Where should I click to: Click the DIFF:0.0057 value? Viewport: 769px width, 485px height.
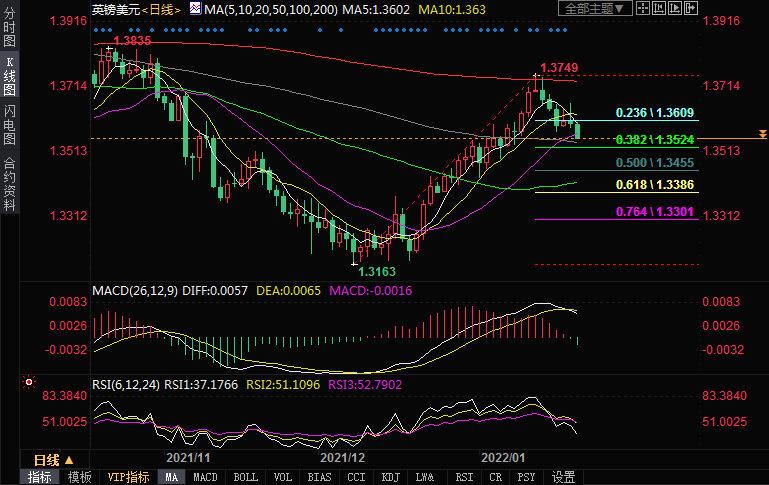click(x=215, y=291)
